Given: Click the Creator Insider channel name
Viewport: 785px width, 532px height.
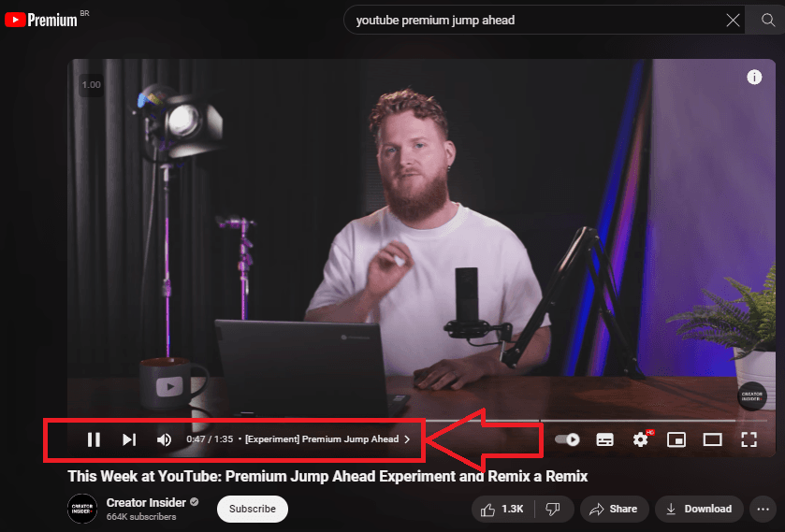Looking at the screenshot, I should 146,502.
